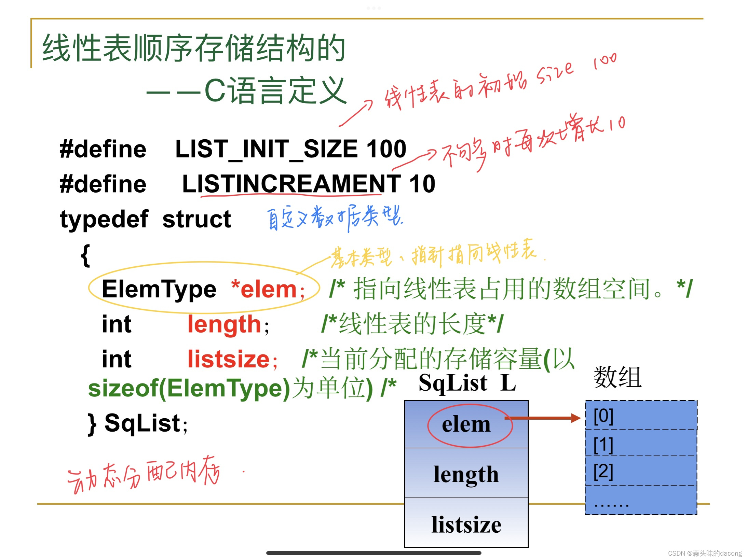Click the 'typedef struct' keyword line
The image size is (747, 560).
click(x=145, y=219)
